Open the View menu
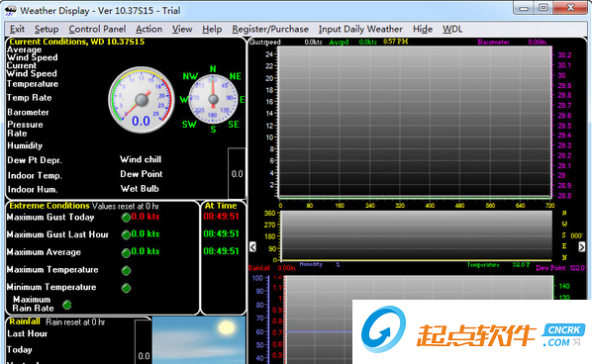 182,29
